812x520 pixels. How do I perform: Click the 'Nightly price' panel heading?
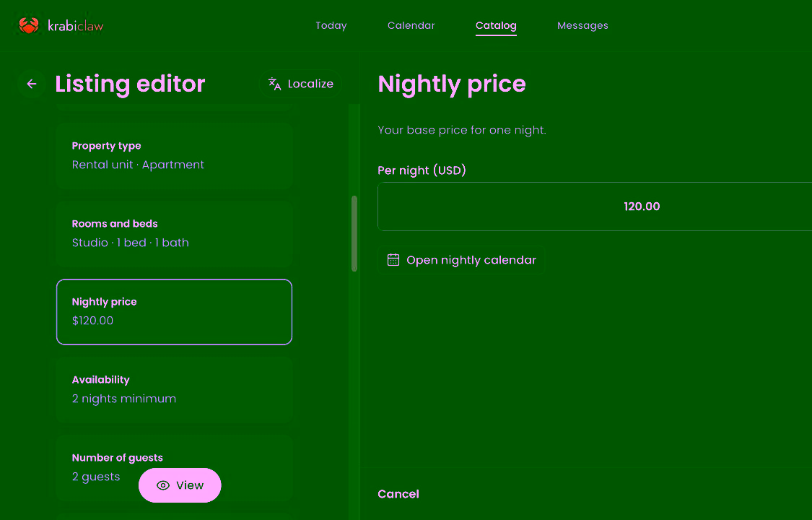(x=452, y=84)
